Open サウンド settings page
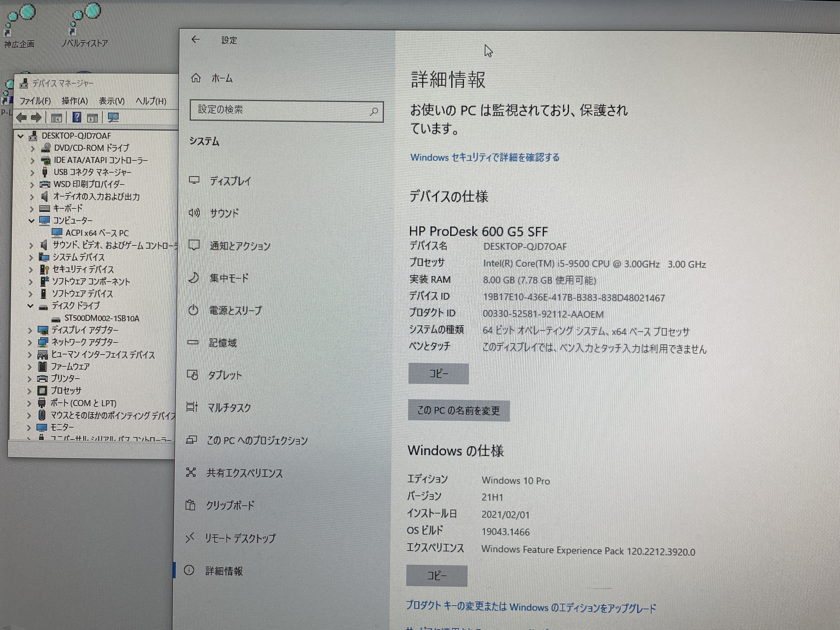The image size is (840, 630). [224, 213]
